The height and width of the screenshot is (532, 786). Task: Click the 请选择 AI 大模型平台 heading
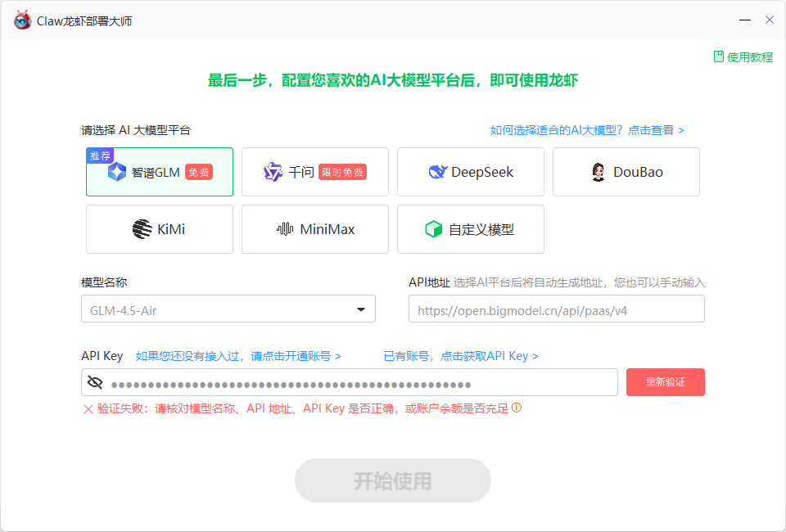136,130
